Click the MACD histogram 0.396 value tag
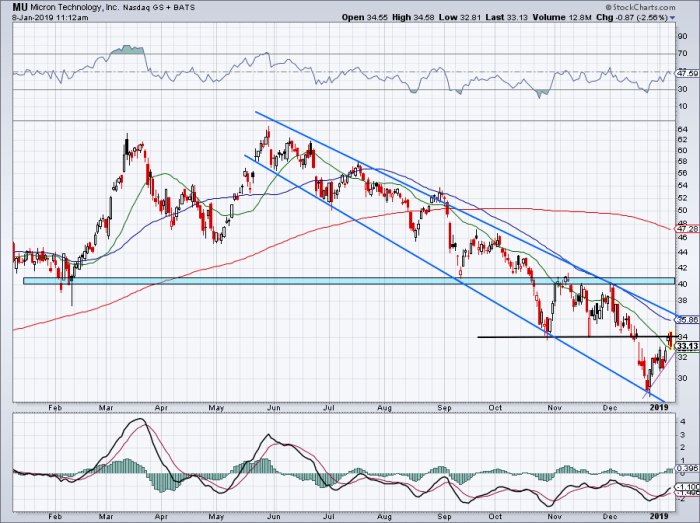The image size is (700, 523). (x=687, y=468)
